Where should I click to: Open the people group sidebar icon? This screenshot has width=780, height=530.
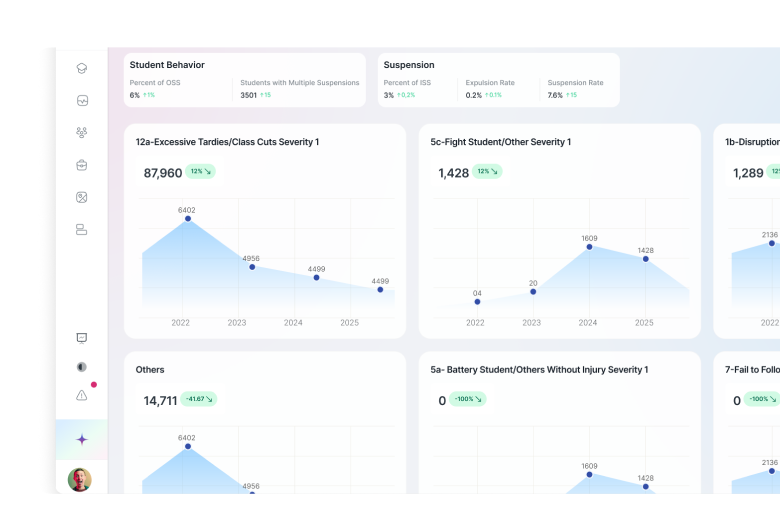pyautogui.click(x=82, y=132)
